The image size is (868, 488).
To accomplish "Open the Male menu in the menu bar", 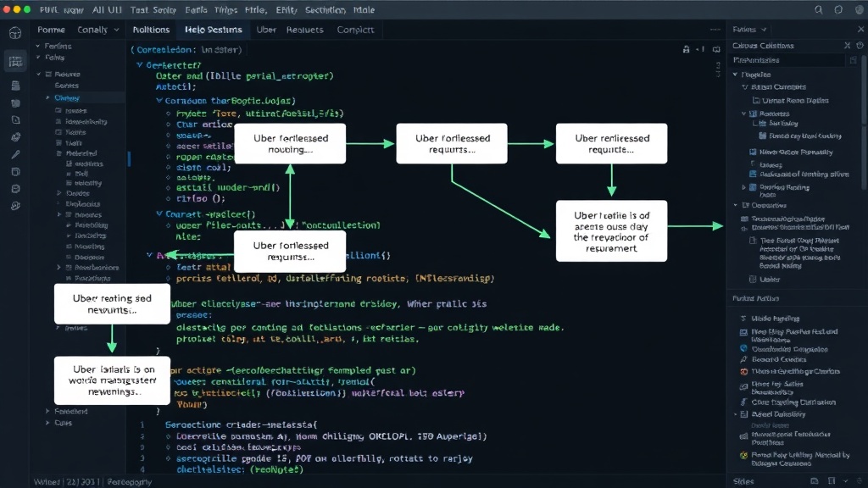I will (x=364, y=10).
